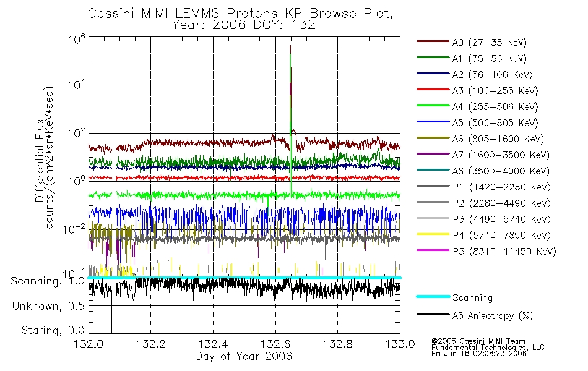Click the magenta P5 legend line swatch

[433, 250]
